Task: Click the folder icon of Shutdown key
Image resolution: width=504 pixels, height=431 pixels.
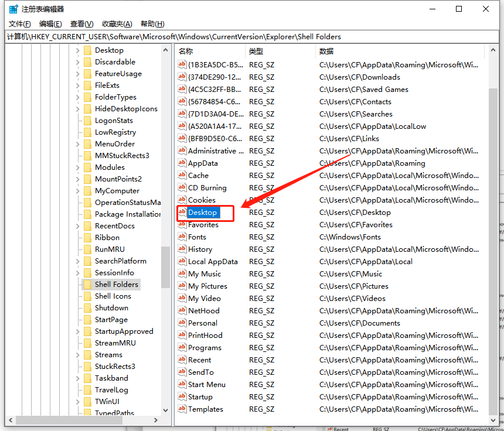Action: 87,308
